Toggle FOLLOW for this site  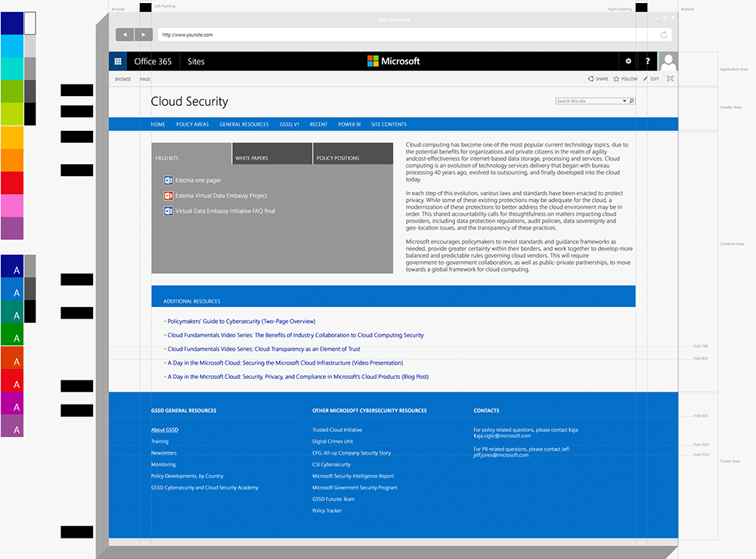point(625,79)
